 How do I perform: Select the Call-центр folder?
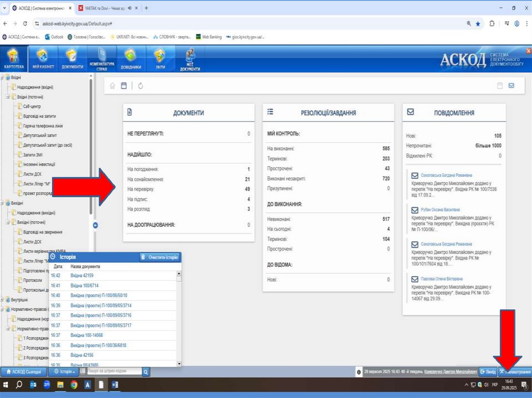(x=32, y=106)
